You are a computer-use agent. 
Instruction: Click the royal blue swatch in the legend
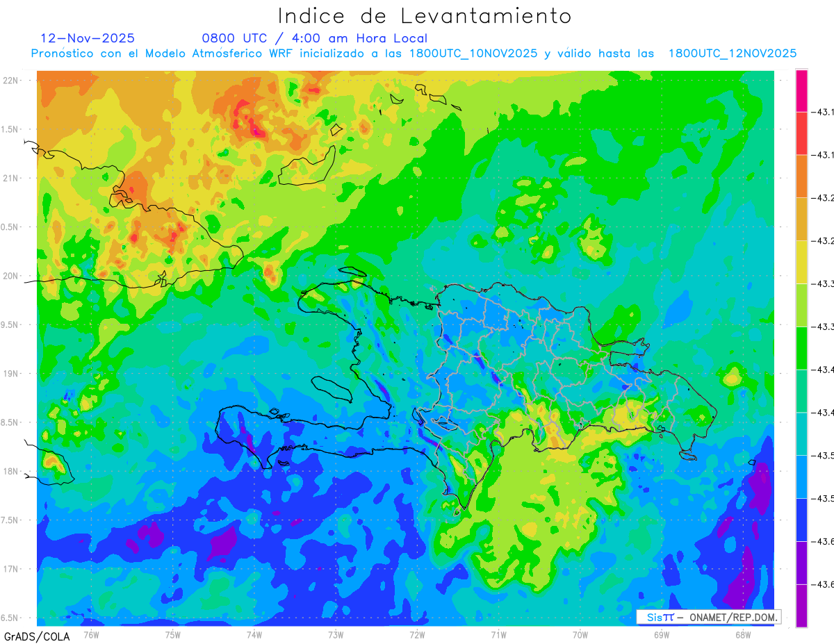click(x=801, y=520)
